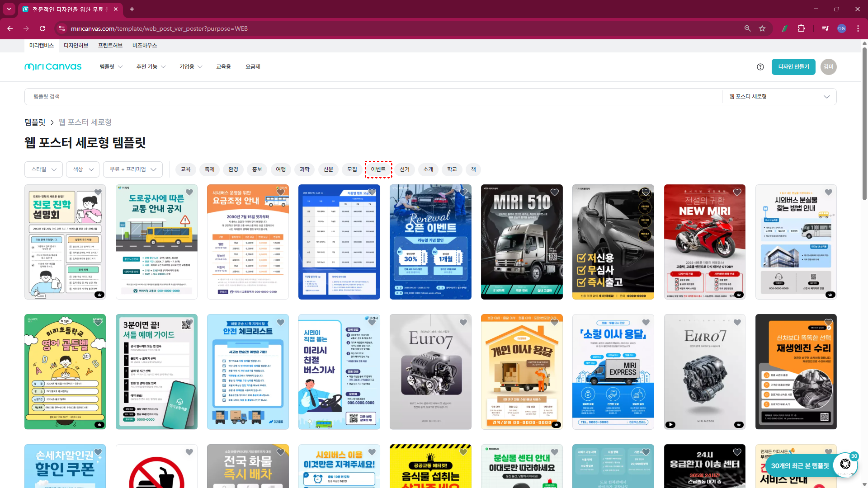
Task: Favorite the 도로공사에 따른 교통 안내 공지 template
Action: [x=189, y=192]
